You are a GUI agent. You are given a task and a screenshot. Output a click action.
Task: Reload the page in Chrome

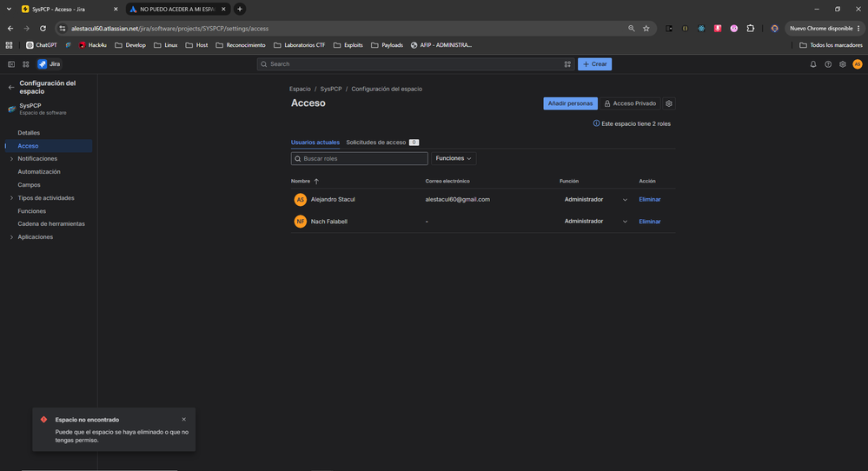tap(43, 28)
